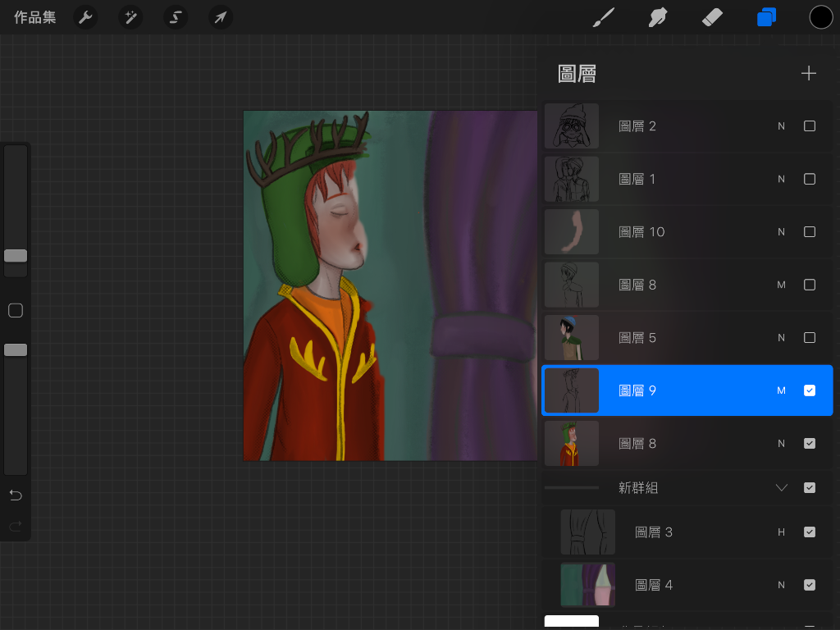Open blend mode H for 圖層 3

click(781, 532)
